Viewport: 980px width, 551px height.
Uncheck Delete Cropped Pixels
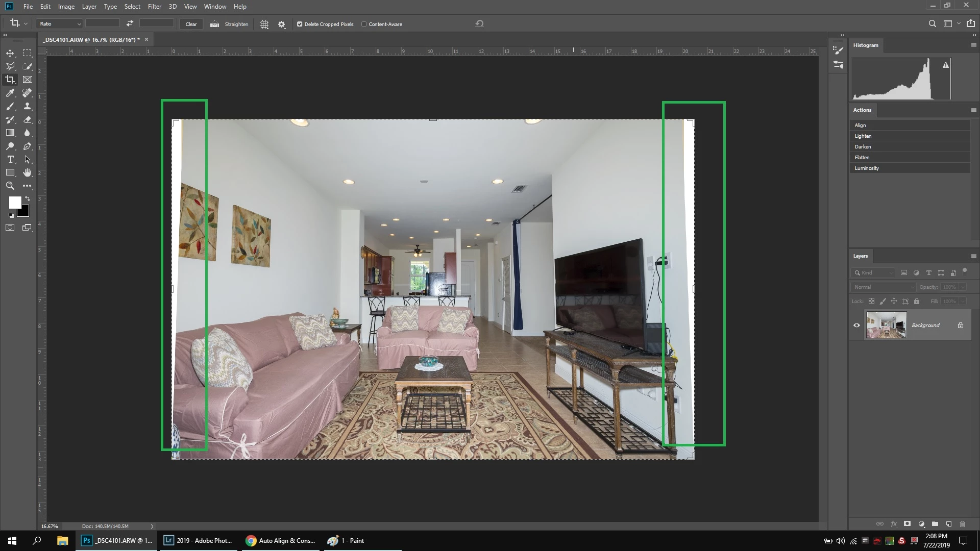pos(300,24)
